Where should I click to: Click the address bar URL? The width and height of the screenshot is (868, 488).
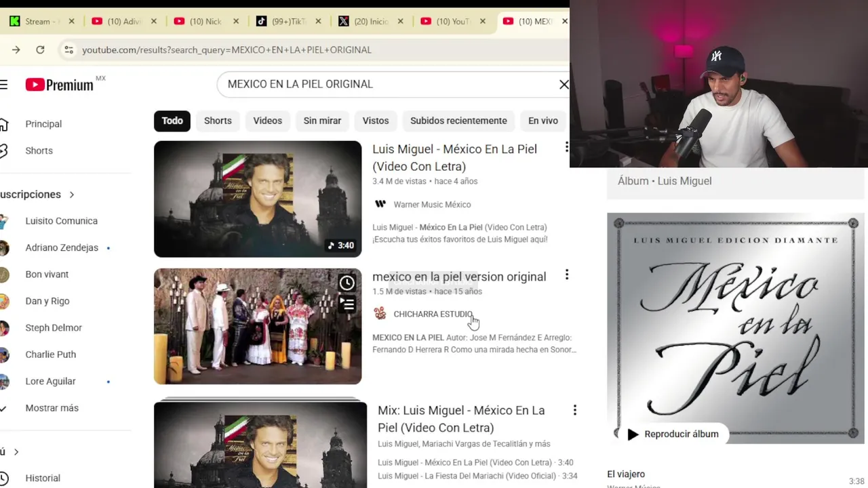tap(226, 49)
